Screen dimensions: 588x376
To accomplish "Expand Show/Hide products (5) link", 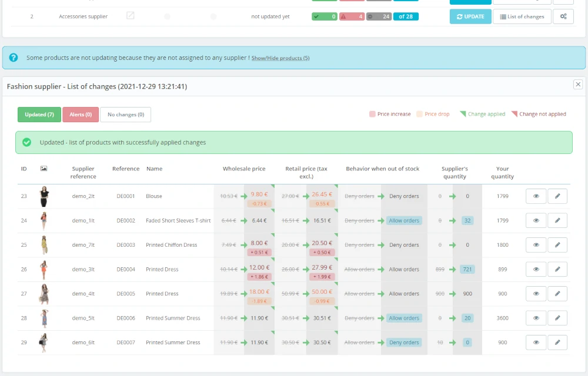I will (280, 58).
